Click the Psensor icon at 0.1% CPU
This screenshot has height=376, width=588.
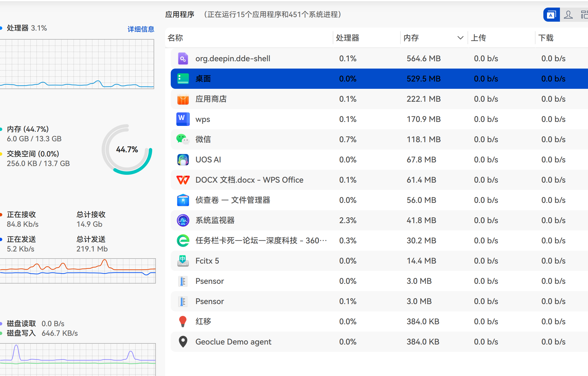(183, 301)
